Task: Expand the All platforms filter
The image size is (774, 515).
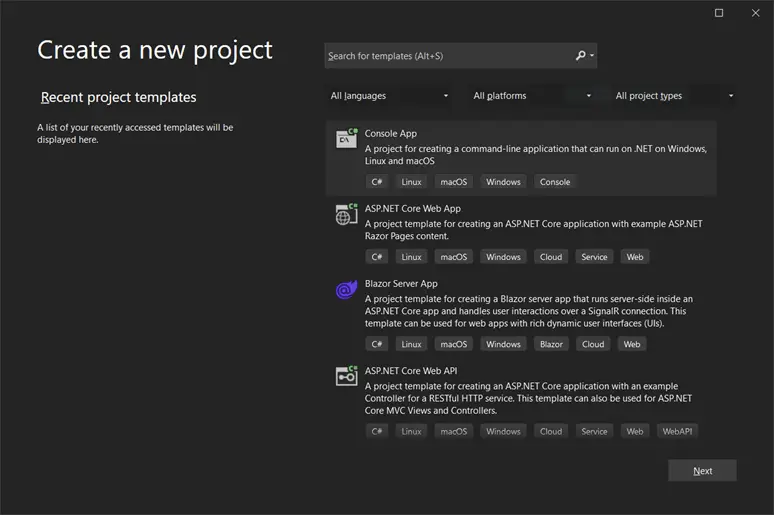Action: (532, 96)
